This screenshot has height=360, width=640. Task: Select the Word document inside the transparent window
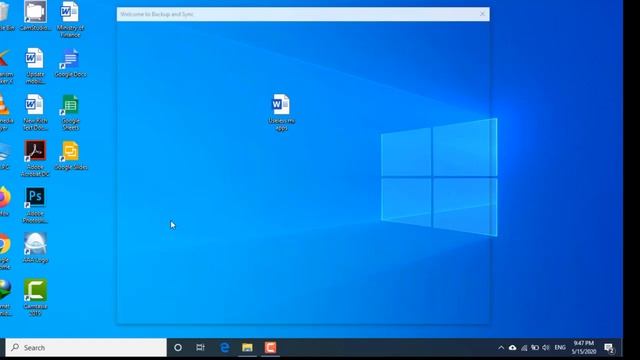pyautogui.click(x=281, y=112)
